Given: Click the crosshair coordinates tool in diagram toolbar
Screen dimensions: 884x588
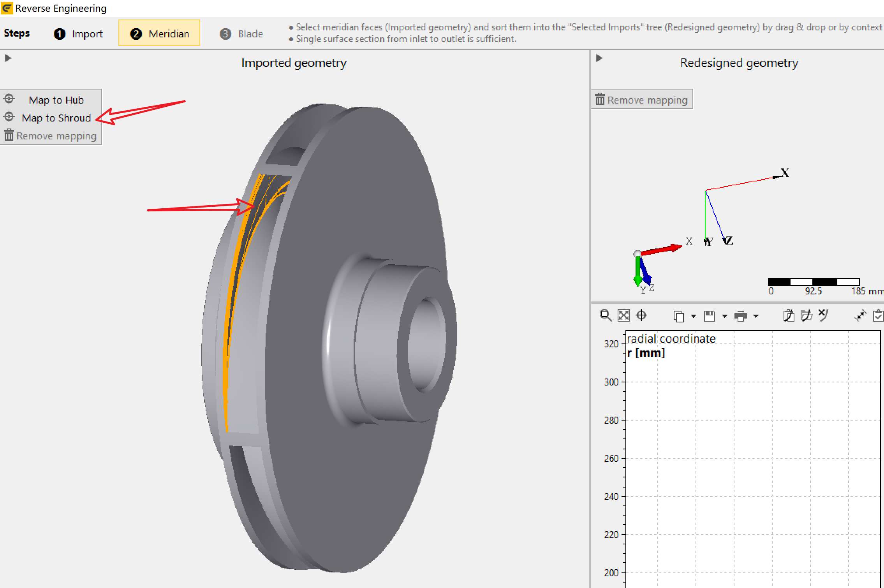Looking at the screenshot, I should point(641,315).
